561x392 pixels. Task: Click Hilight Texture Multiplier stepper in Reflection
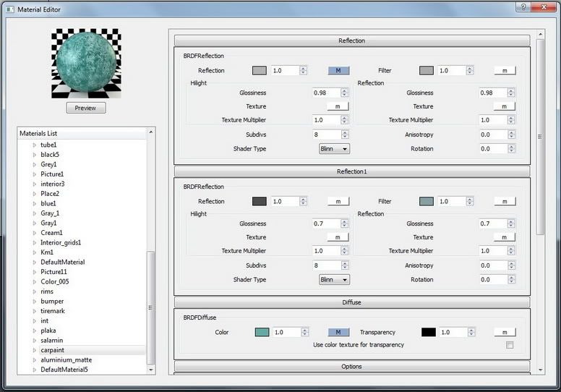click(344, 120)
